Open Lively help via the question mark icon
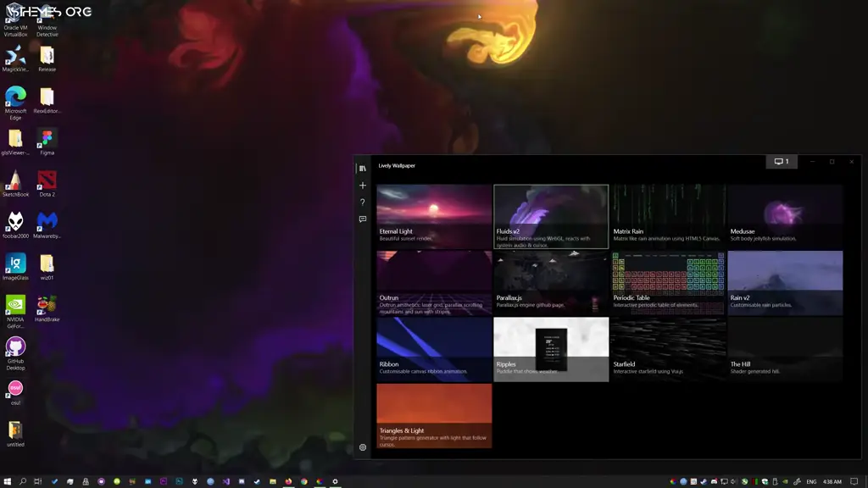 point(361,202)
